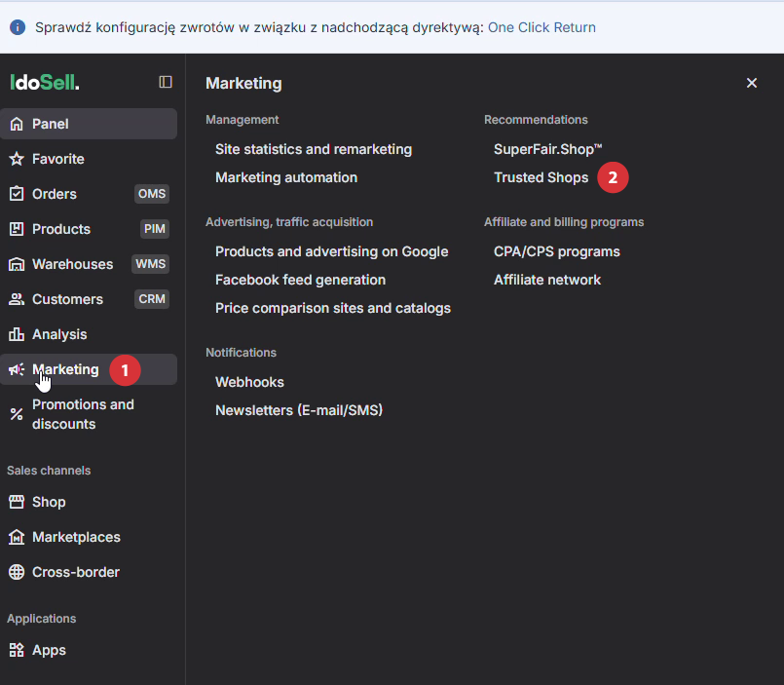This screenshot has width=784, height=685.
Task: Click the Promotions percent icon
Action: (17, 414)
